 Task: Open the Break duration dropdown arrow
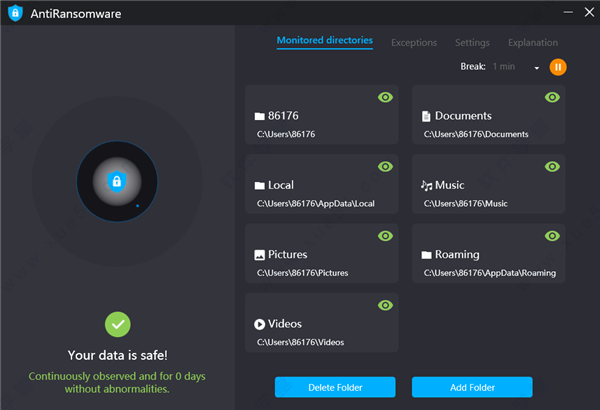(536, 68)
